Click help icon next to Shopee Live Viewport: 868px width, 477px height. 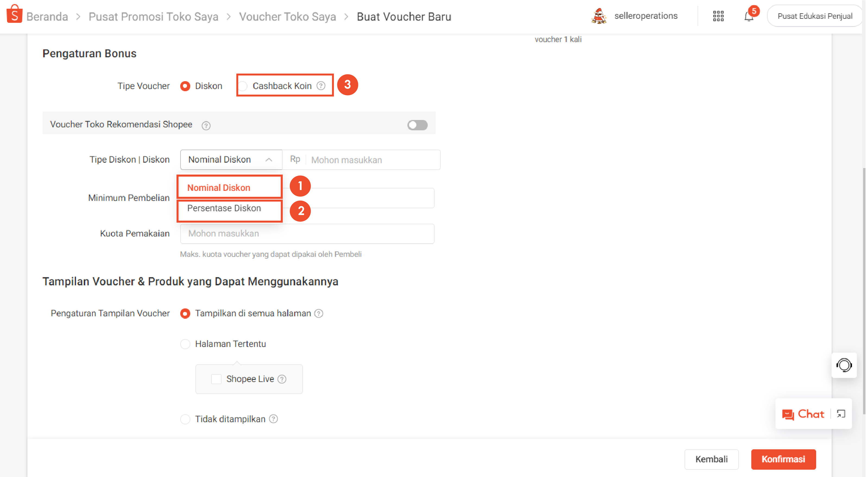coord(282,379)
